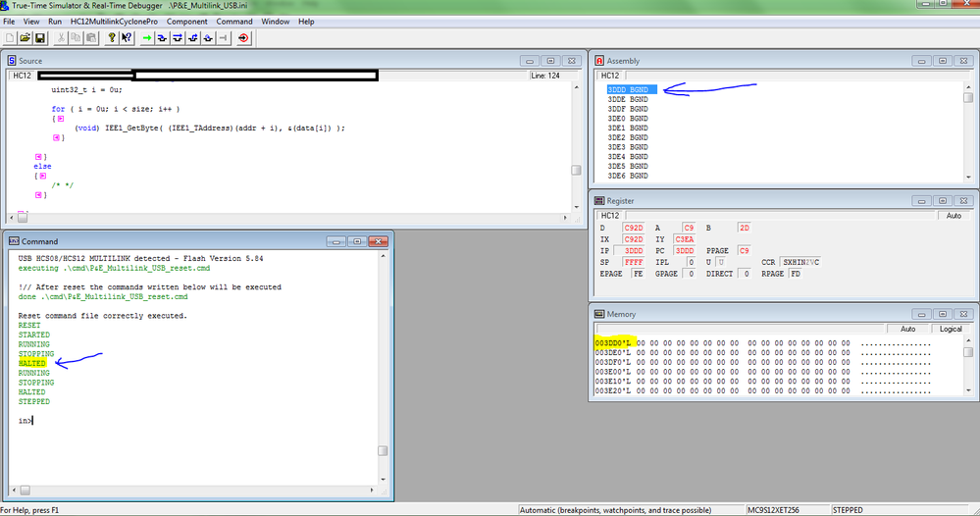Click the CCR register flags field

tap(800, 262)
